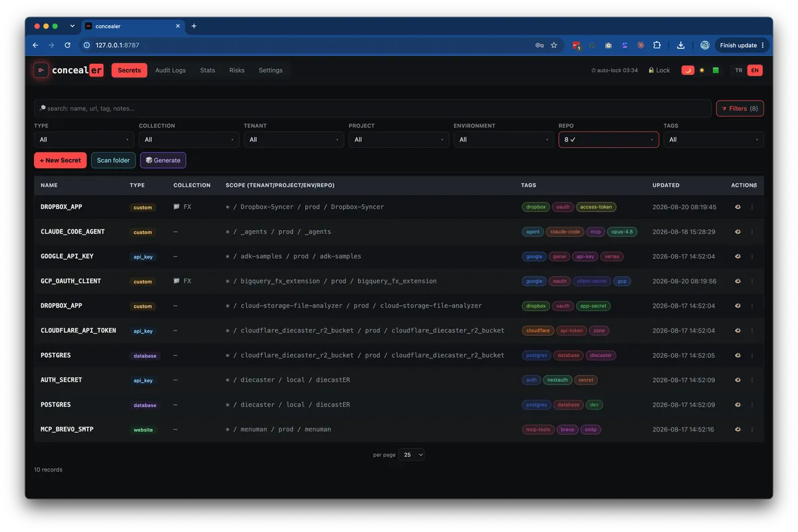
Task: Click the New Secret button
Action: 61,160
